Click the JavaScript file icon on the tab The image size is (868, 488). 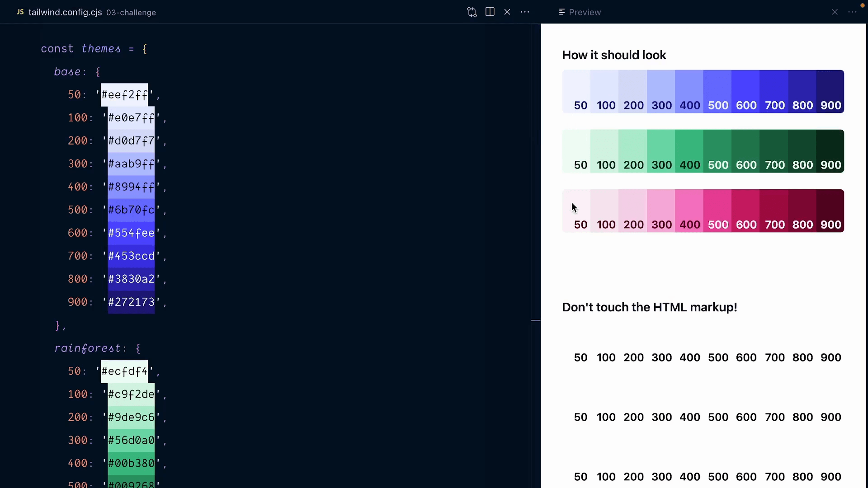point(19,12)
